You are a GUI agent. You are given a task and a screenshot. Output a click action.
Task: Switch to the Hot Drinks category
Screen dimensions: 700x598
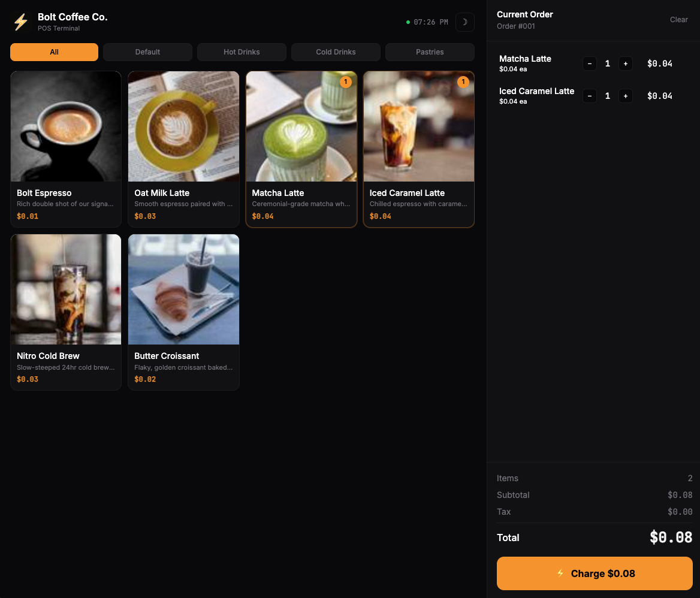point(242,52)
